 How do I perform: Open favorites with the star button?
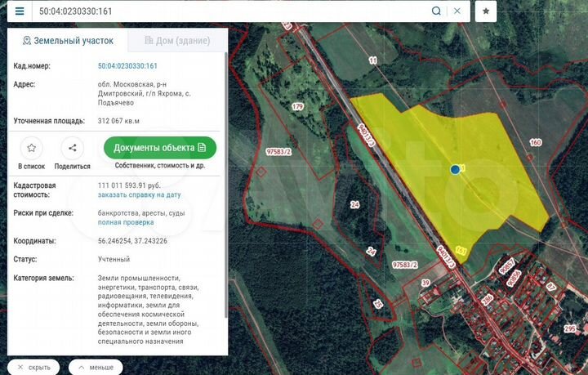(x=486, y=11)
